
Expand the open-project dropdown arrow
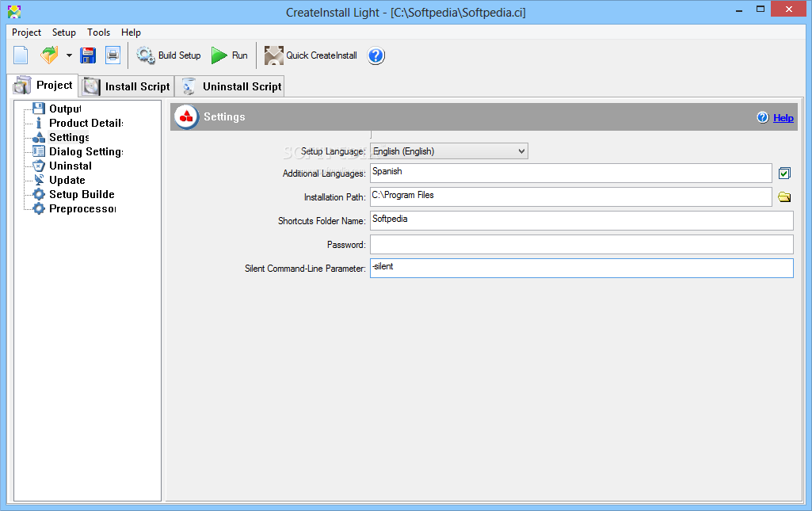click(x=69, y=55)
